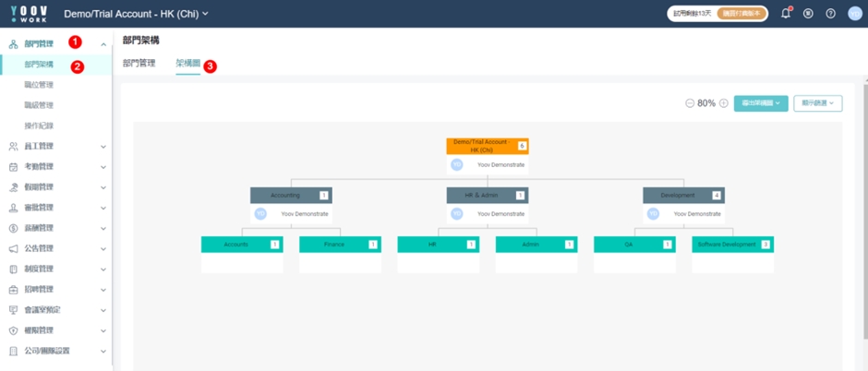Open the YD user avatar menu
The image size is (868, 371).
[854, 14]
